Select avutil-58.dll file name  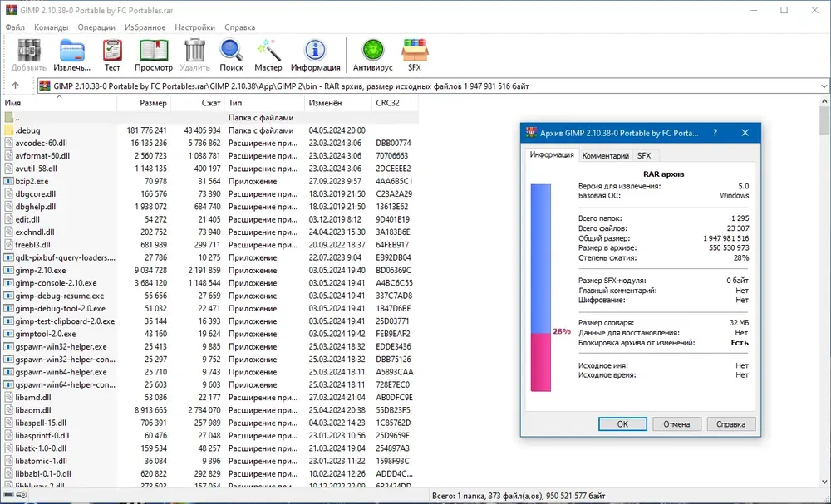pos(36,169)
